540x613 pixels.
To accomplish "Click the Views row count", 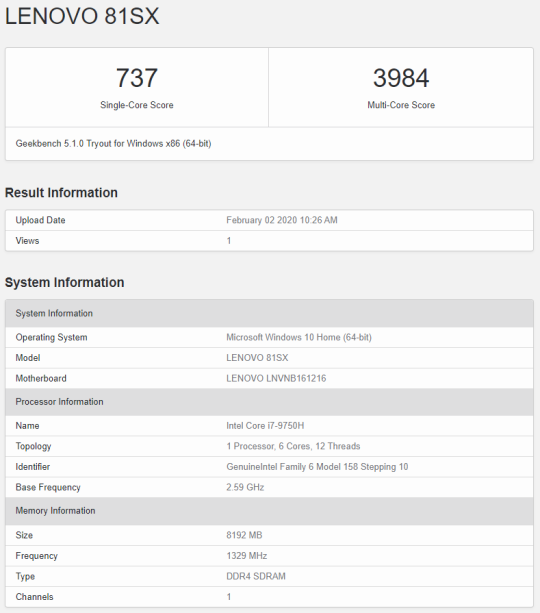I will coord(229,241).
